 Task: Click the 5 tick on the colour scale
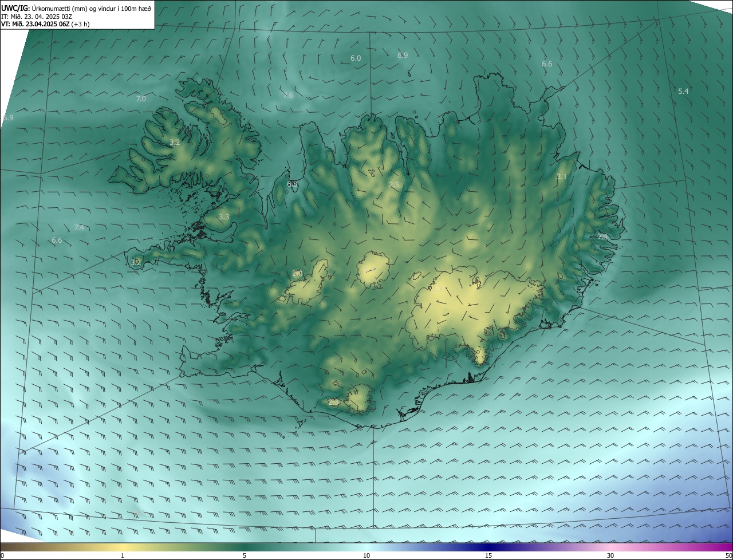click(x=245, y=556)
